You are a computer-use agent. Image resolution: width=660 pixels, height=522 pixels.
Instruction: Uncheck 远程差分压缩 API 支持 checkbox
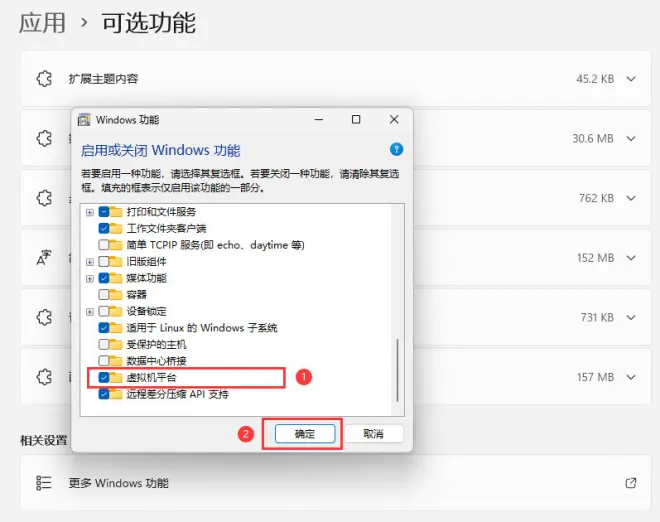pos(104,394)
